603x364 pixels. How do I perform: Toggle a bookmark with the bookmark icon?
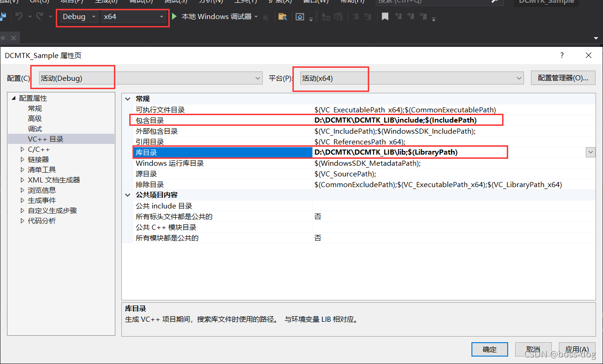tap(385, 17)
